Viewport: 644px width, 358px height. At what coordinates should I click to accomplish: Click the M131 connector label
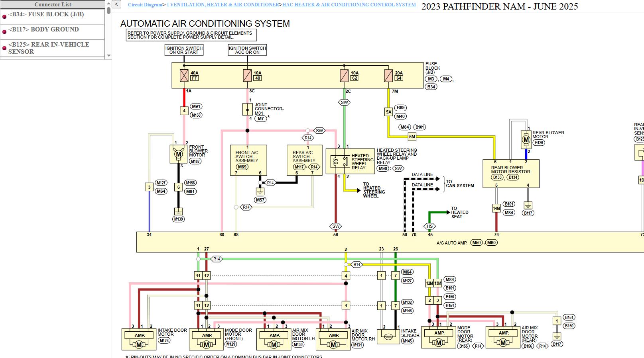[358, 345]
